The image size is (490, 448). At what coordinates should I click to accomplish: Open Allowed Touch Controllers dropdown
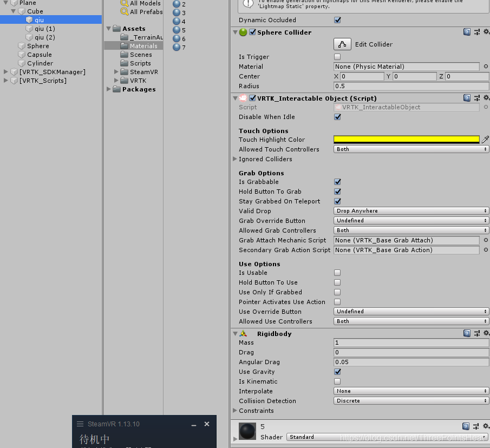(411, 149)
